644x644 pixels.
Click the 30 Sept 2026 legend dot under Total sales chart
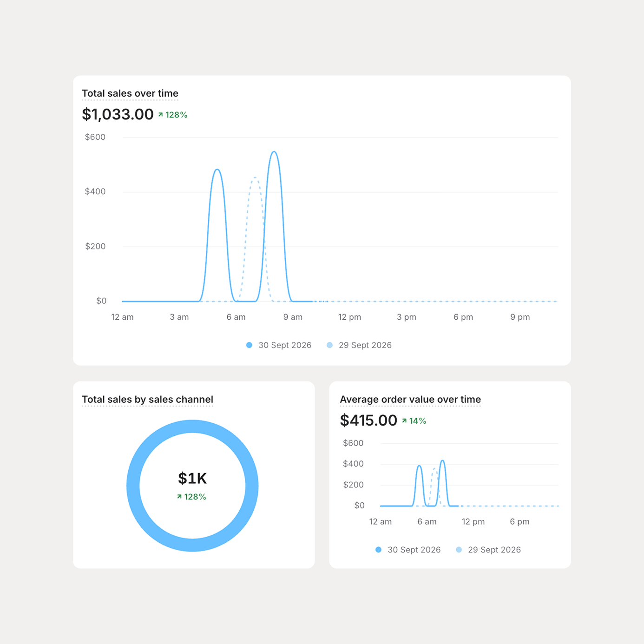coord(249,345)
